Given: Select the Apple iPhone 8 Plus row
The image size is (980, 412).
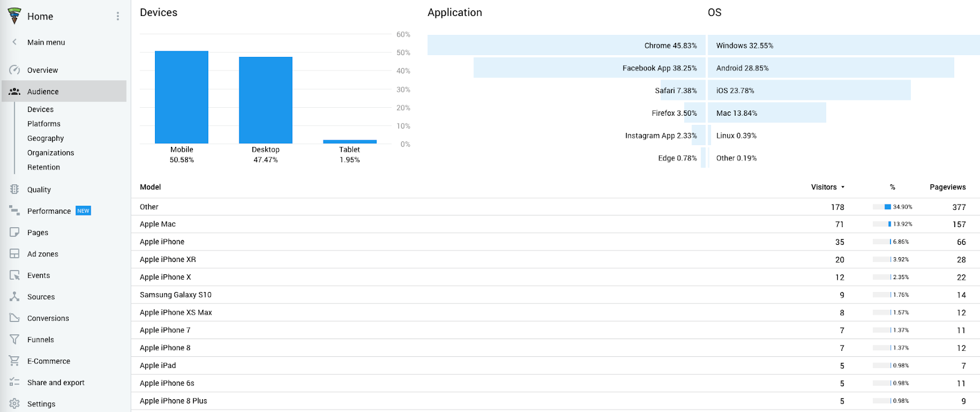Looking at the screenshot, I should coord(556,401).
